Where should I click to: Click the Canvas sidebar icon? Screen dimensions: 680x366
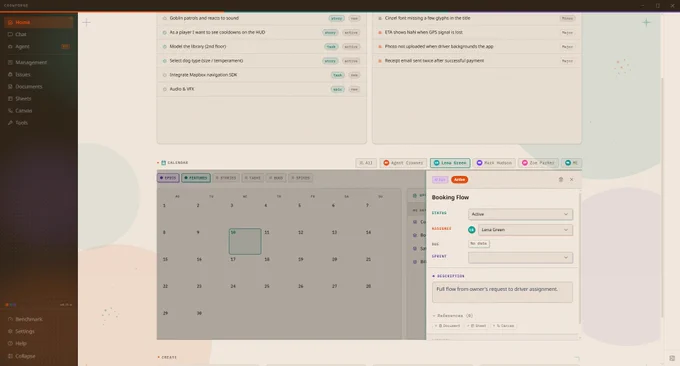click(x=10, y=111)
